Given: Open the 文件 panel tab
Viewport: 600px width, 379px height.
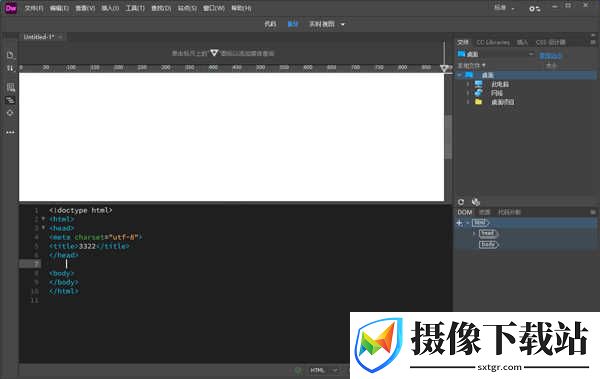Looking at the screenshot, I should [463, 42].
